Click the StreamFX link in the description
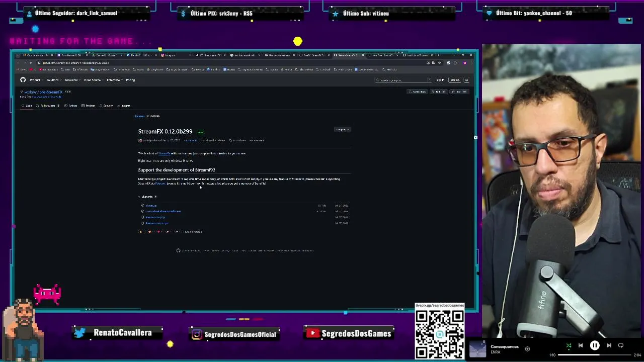The height and width of the screenshot is (362, 644). coord(164,153)
